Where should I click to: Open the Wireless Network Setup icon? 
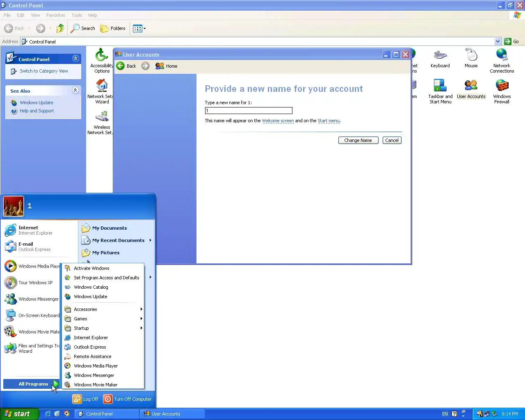click(101, 122)
